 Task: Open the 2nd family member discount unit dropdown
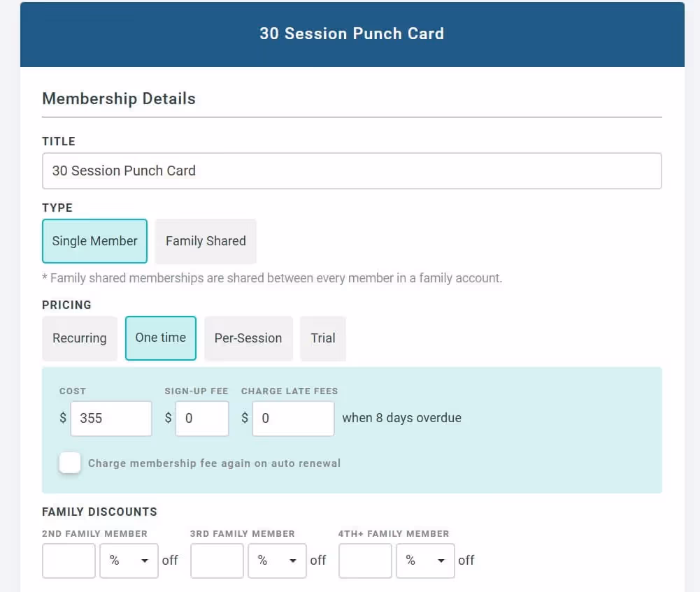(129, 561)
